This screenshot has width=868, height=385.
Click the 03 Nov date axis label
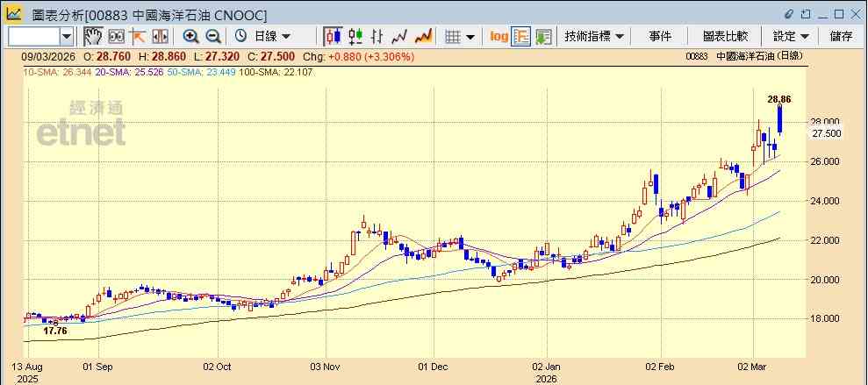(x=326, y=367)
